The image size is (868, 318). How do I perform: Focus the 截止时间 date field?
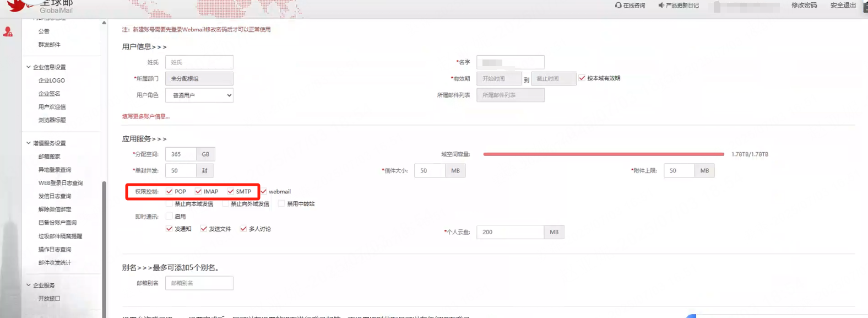point(554,78)
